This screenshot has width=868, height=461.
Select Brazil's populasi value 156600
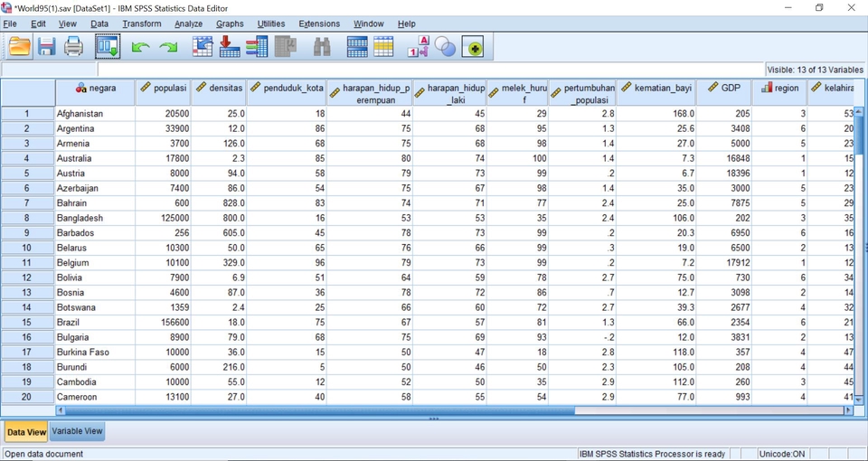pyautogui.click(x=163, y=323)
